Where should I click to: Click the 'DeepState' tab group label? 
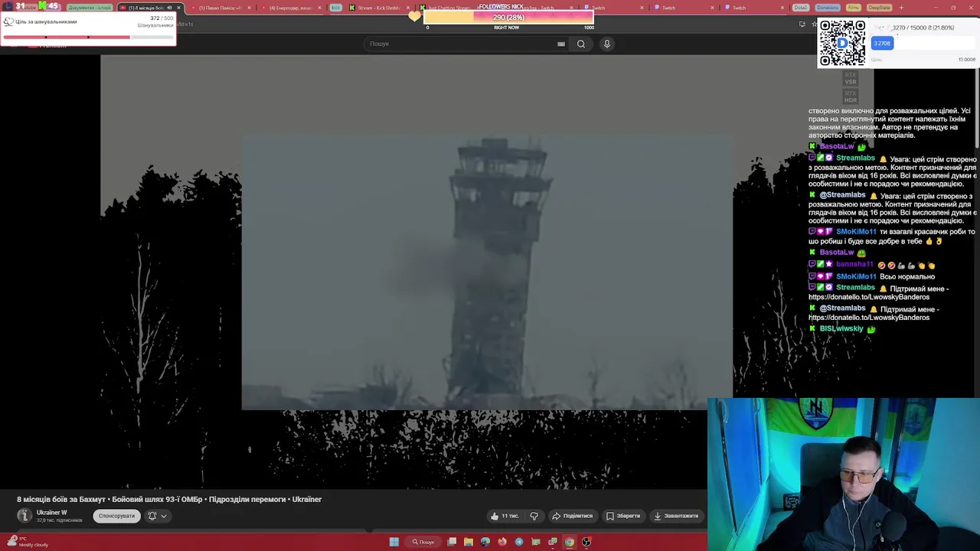pyautogui.click(x=880, y=8)
